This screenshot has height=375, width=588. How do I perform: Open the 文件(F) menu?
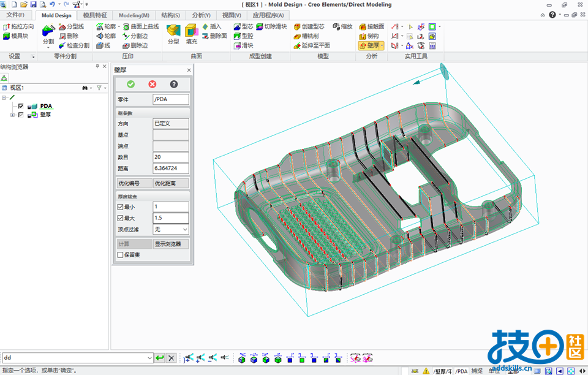15,15
